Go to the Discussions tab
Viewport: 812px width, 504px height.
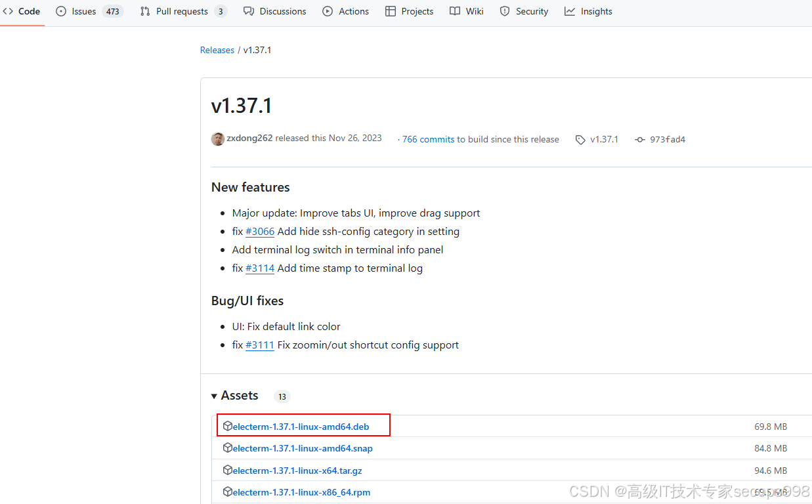274,11
